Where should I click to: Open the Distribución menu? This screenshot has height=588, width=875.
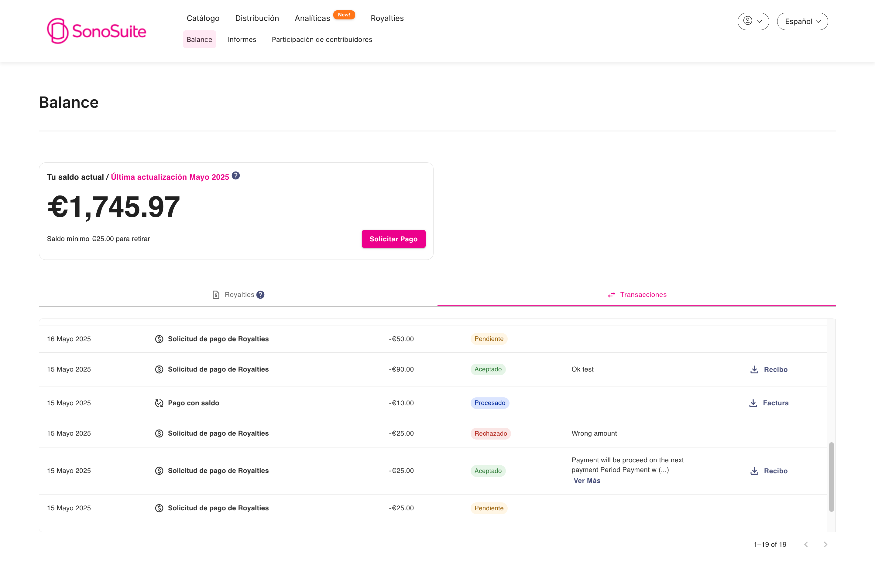257,18
